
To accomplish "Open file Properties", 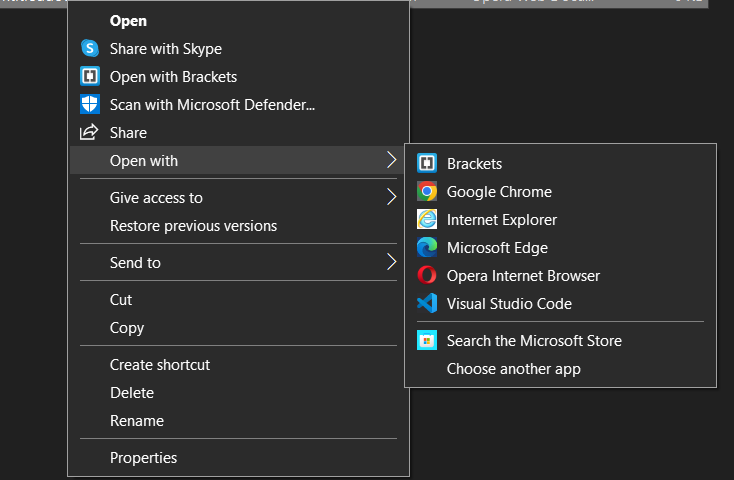I will click(143, 458).
